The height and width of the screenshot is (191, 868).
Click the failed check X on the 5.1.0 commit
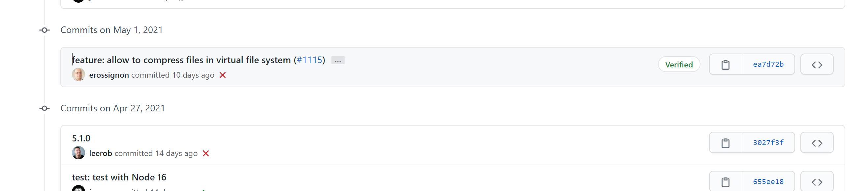pyautogui.click(x=206, y=153)
